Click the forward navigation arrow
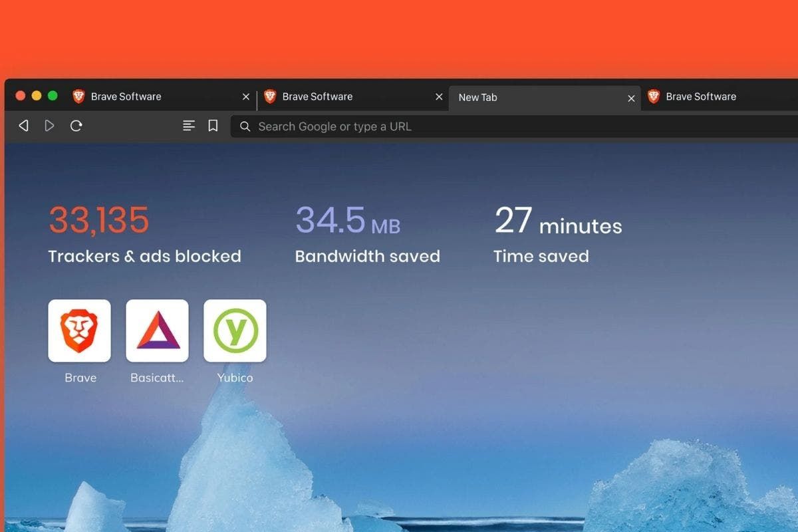 tap(49, 126)
